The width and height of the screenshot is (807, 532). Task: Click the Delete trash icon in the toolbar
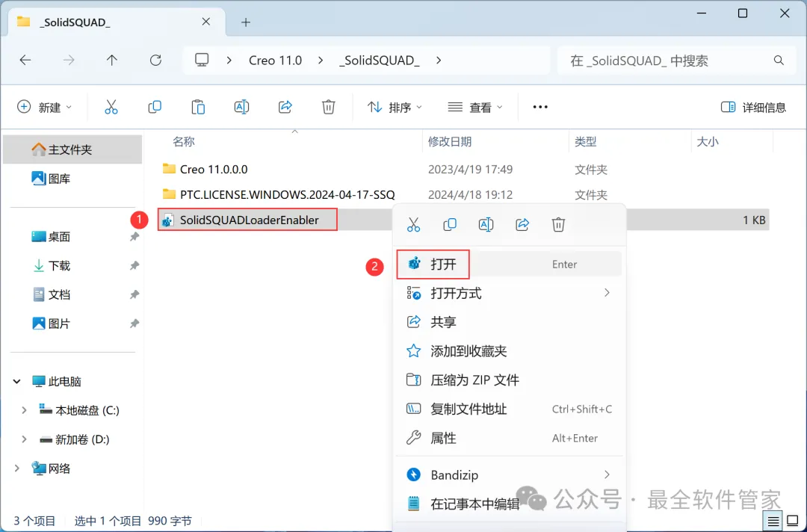coord(328,107)
